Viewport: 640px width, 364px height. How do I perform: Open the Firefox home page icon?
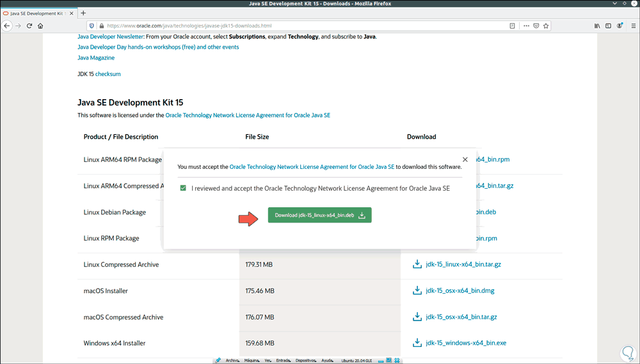40,26
